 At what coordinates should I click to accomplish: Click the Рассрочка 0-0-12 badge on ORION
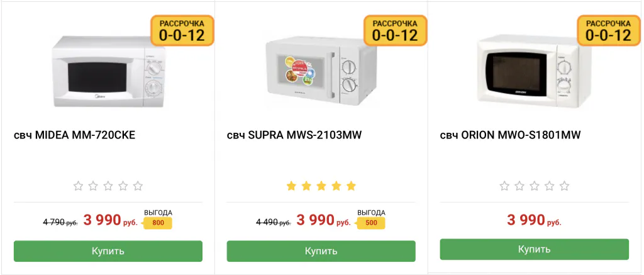608,30
